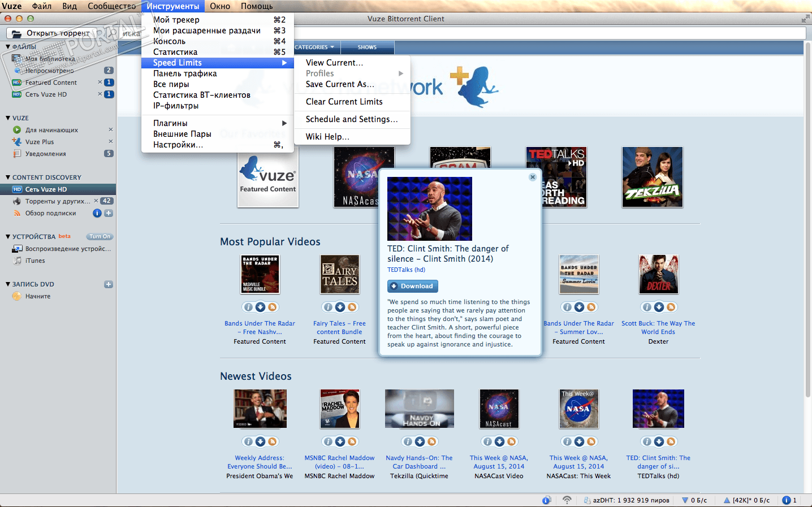Open the Вид menu
The image size is (812, 507).
(70, 6)
